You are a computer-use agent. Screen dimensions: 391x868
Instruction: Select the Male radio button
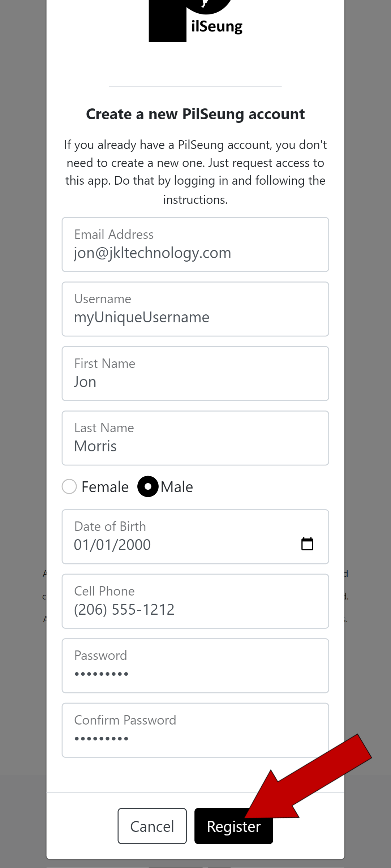tap(148, 486)
